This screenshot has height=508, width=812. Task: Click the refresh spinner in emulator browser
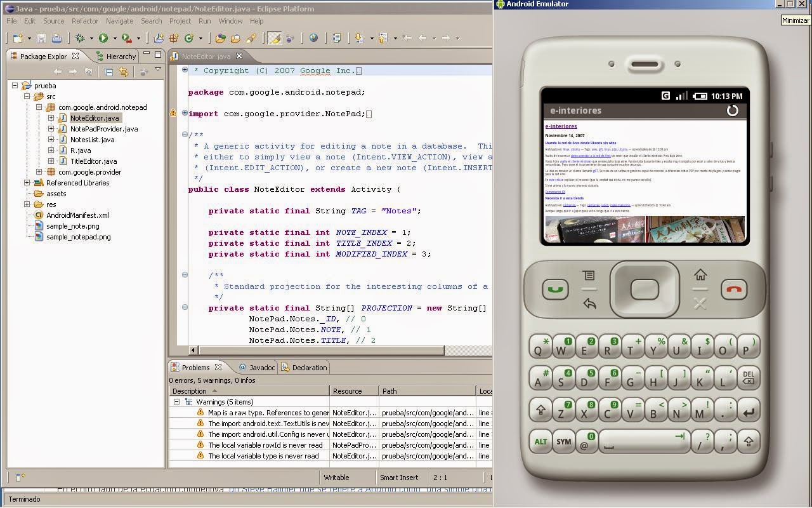(x=732, y=110)
